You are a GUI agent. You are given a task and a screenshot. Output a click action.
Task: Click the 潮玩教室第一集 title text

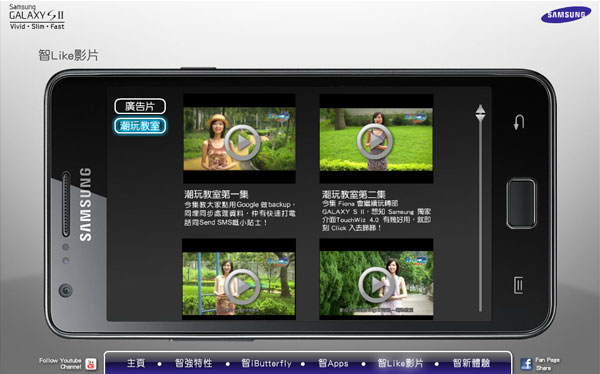click(216, 194)
